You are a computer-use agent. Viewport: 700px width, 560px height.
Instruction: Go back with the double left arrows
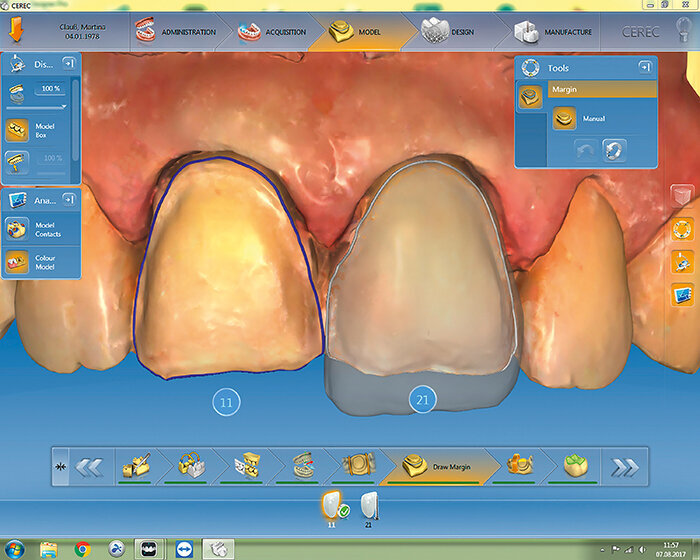coord(90,467)
